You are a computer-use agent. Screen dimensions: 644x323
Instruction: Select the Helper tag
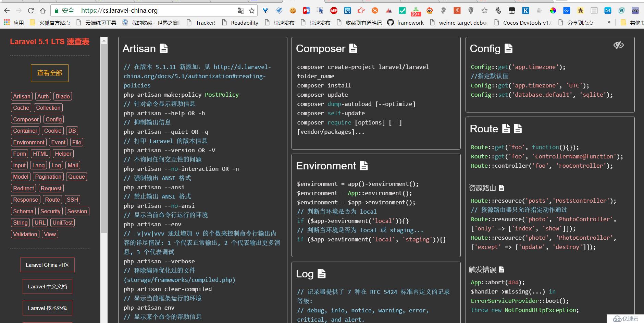pyautogui.click(x=63, y=154)
